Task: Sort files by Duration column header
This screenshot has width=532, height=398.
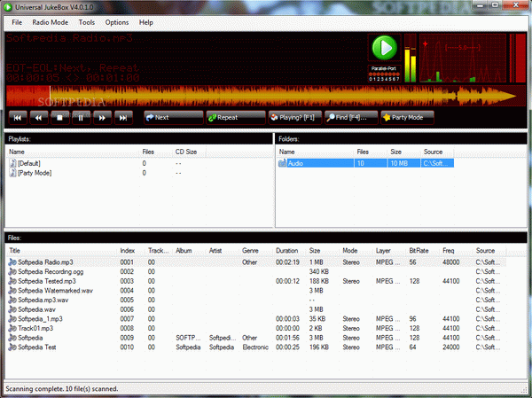Action: coord(289,251)
